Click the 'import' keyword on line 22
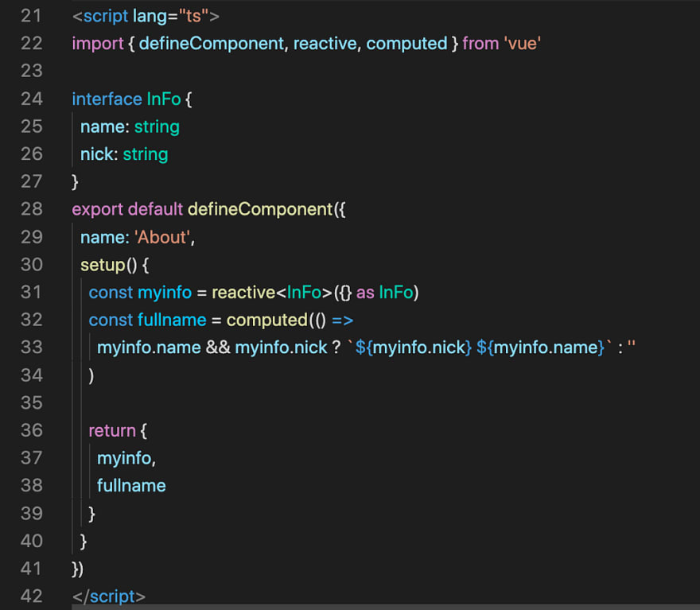Image resolution: width=700 pixels, height=610 pixels. 97,44
